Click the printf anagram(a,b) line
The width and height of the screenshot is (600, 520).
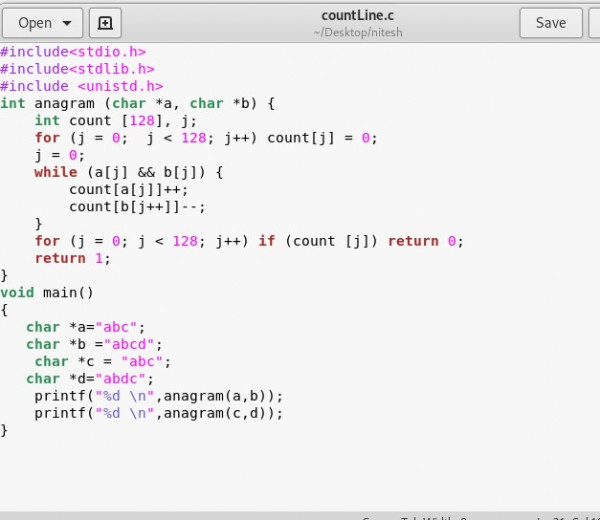[x=158, y=395]
